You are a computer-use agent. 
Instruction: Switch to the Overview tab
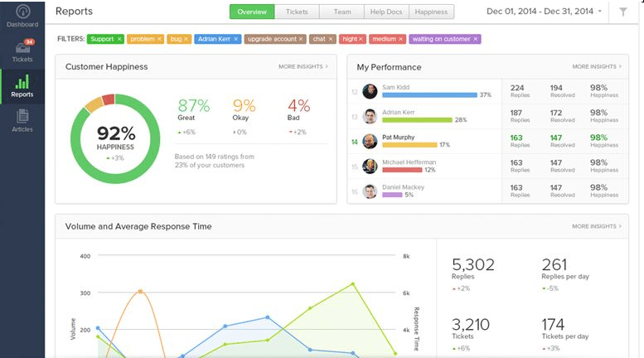(x=252, y=12)
